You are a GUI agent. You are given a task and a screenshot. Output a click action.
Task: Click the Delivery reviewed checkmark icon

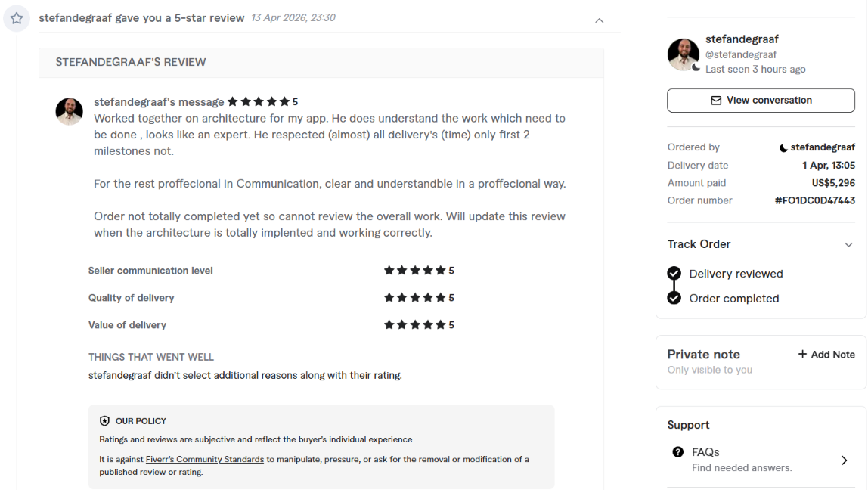pyautogui.click(x=674, y=274)
